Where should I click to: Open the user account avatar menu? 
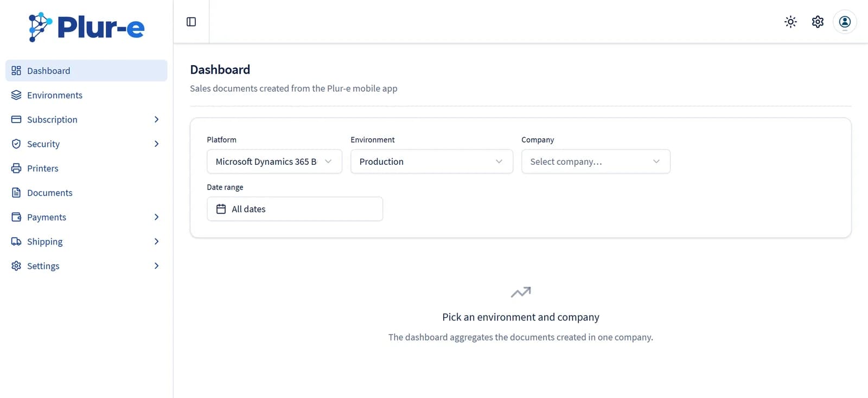point(845,22)
